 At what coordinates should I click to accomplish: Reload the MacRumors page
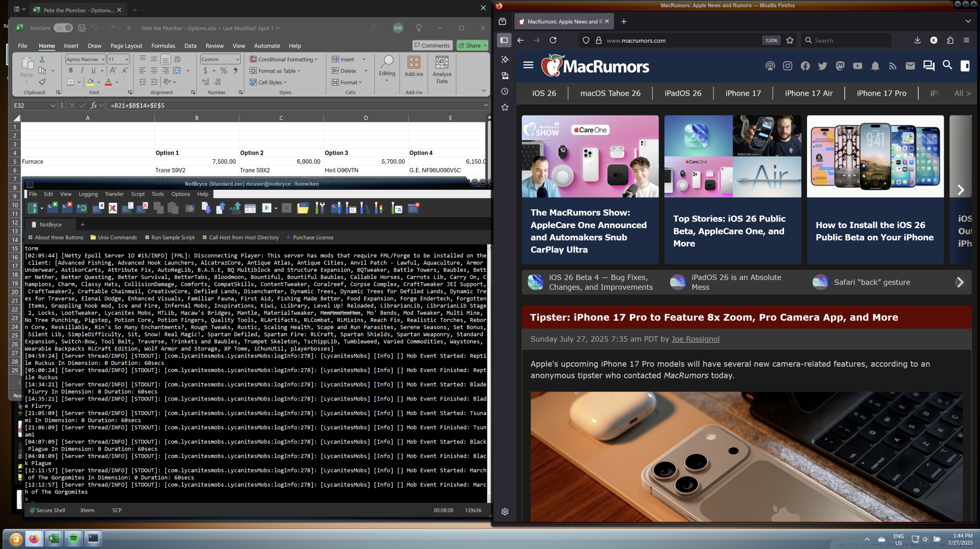click(x=553, y=41)
